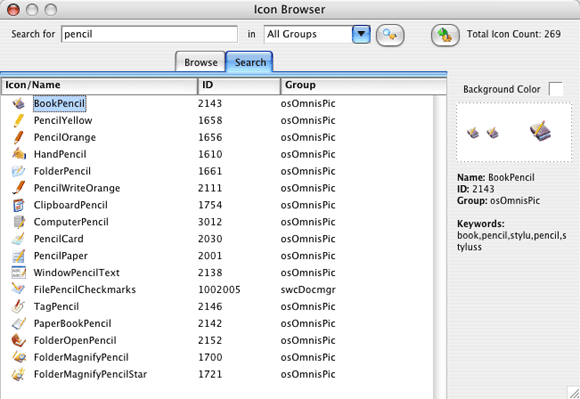Select the FolderPencil name
580x399 pixels.
[x=62, y=171]
